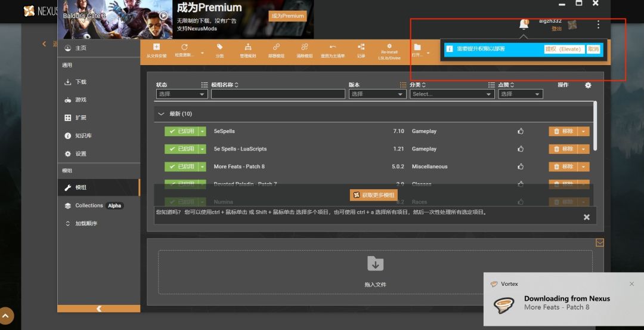Click the info icon in the blue notification
The height and width of the screenshot is (330, 644).
[x=450, y=49]
